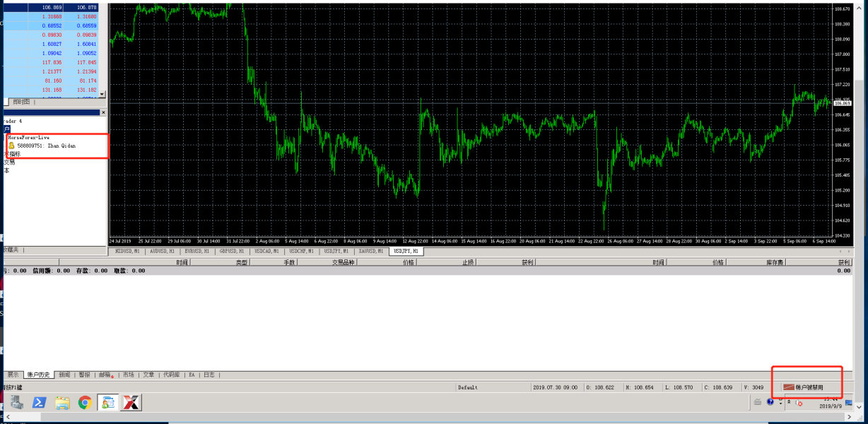Image resolution: width=868 pixels, height=424 pixels.
Task: Open Server Manager on the taskbar
Action: click(16, 403)
